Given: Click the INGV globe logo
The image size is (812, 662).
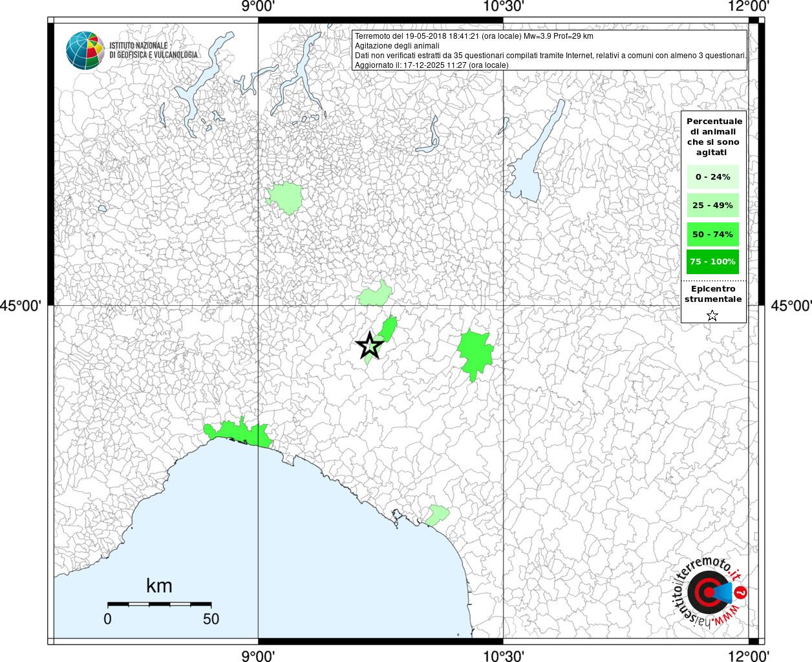Looking at the screenshot, I should coord(85,50).
